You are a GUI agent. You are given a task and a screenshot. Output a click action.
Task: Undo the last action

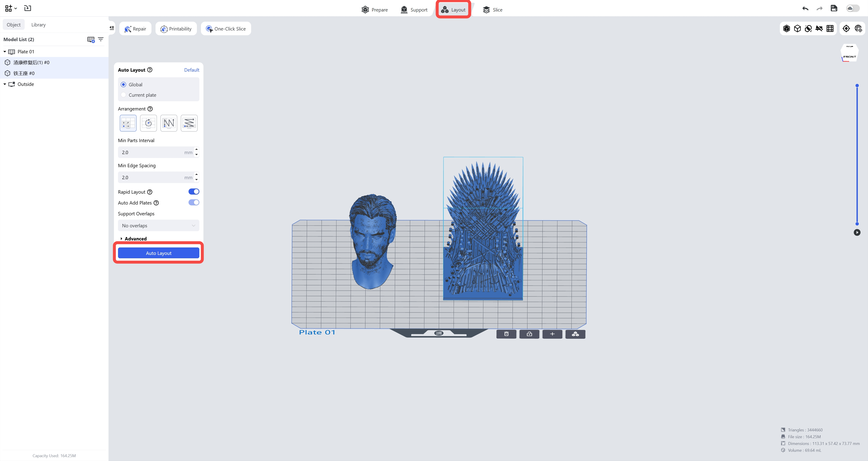pos(805,8)
